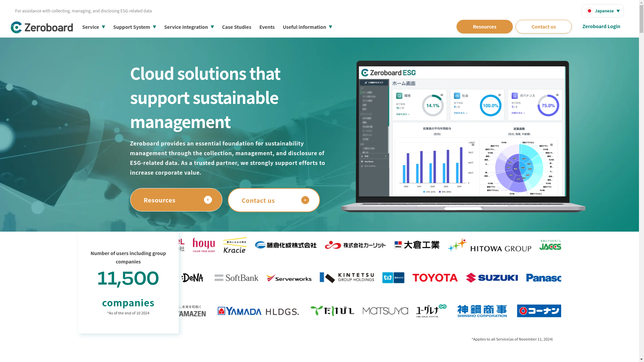Click the TOYOTA logo
The image size is (644, 362).
pos(435,278)
